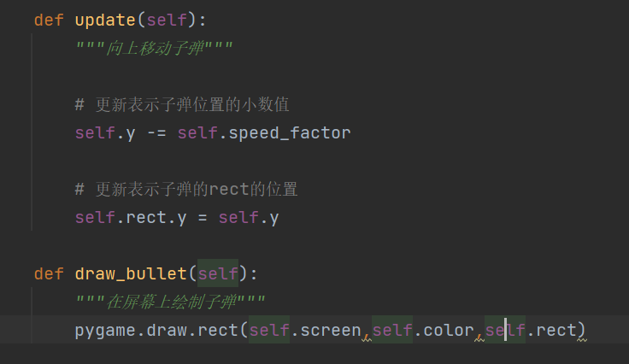Click the draw_bullet method name
629x364 pixels.
click(x=131, y=273)
